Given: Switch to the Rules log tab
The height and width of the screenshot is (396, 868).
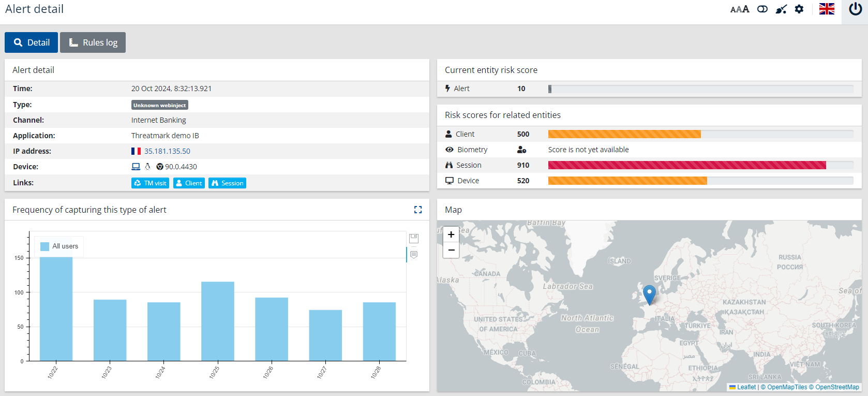Looking at the screenshot, I should (93, 42).
